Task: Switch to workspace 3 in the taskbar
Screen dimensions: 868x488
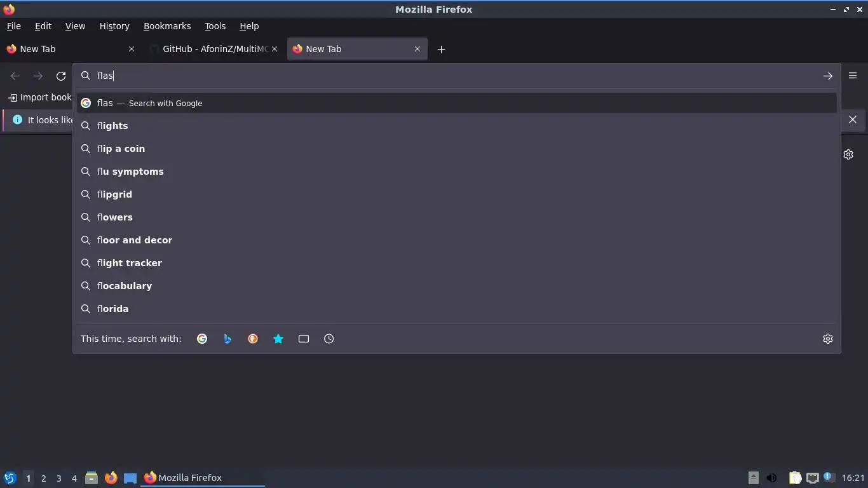Action: tap(58, 478)
